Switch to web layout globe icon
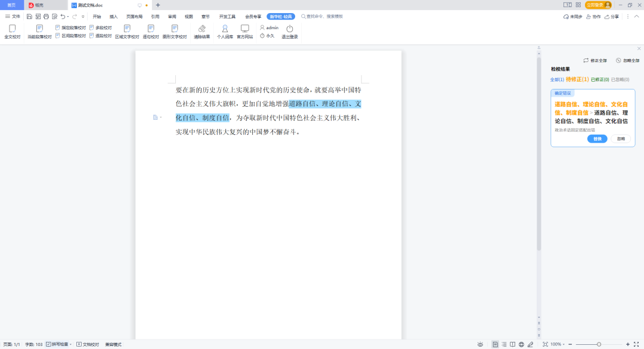 (521, 344)
